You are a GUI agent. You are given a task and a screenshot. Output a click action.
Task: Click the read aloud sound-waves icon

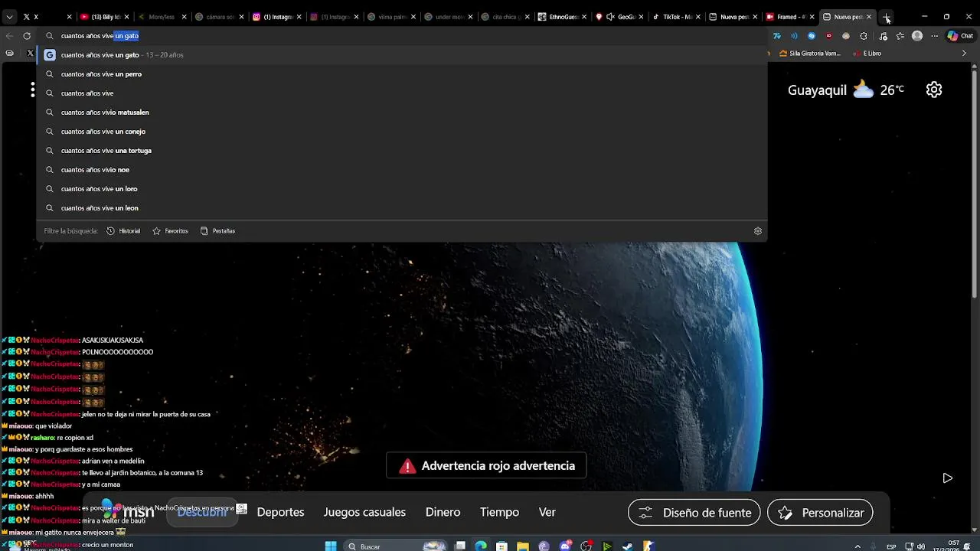click(794, 36)
